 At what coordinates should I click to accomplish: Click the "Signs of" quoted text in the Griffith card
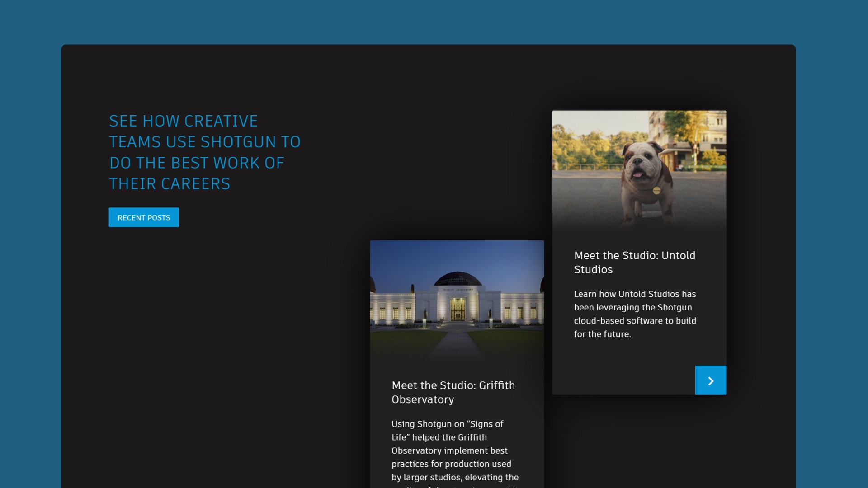485,424
